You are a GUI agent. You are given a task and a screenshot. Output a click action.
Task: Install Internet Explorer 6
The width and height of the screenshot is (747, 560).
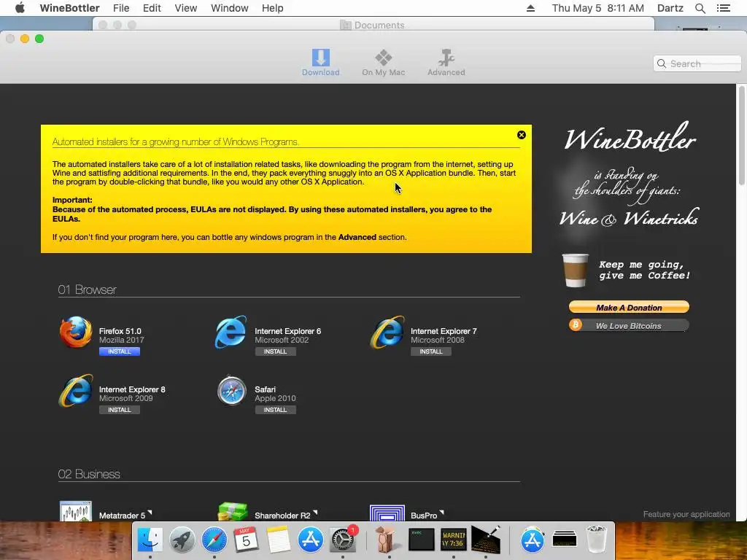(275, 351)
